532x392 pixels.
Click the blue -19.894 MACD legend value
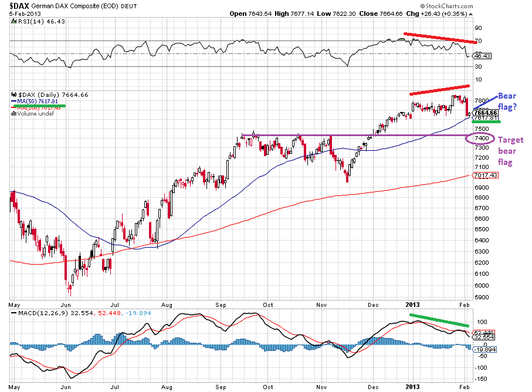tap(138, 313)
